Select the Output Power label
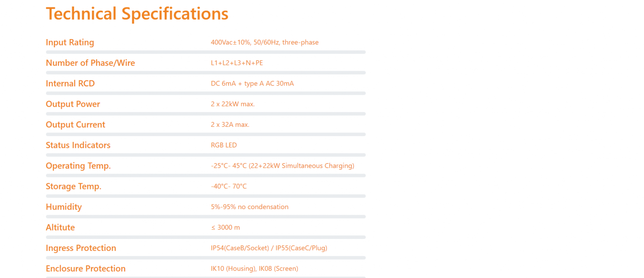The height and width of the screenshot is (278, 644). point(73,104)
